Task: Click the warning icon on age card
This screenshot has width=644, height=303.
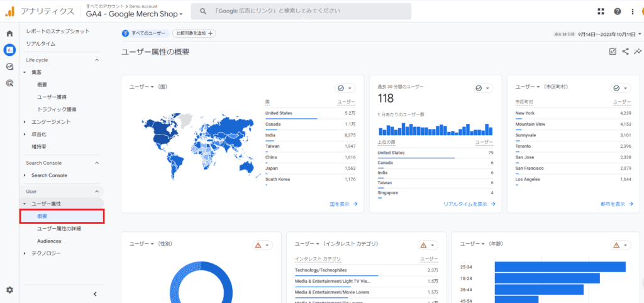Action: 616,245
